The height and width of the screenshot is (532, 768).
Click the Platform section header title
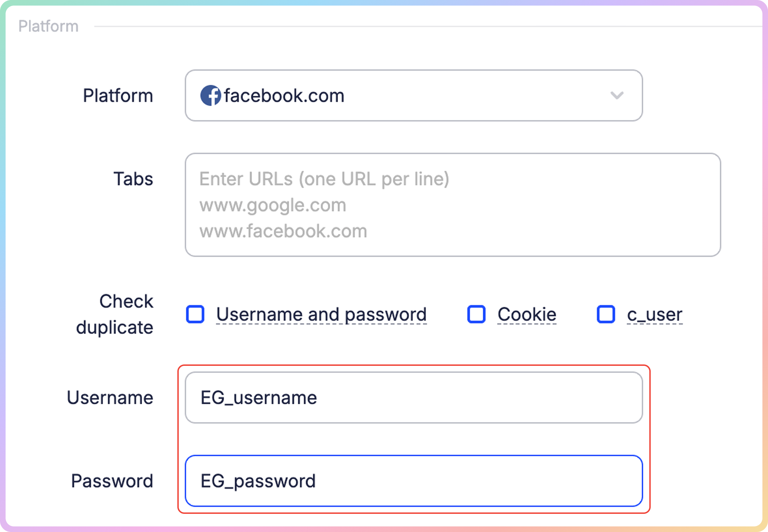[x=49, y=26]
